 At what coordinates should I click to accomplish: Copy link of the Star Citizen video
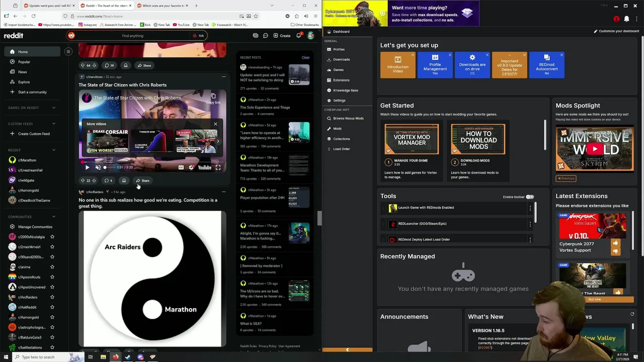point(213,98)
